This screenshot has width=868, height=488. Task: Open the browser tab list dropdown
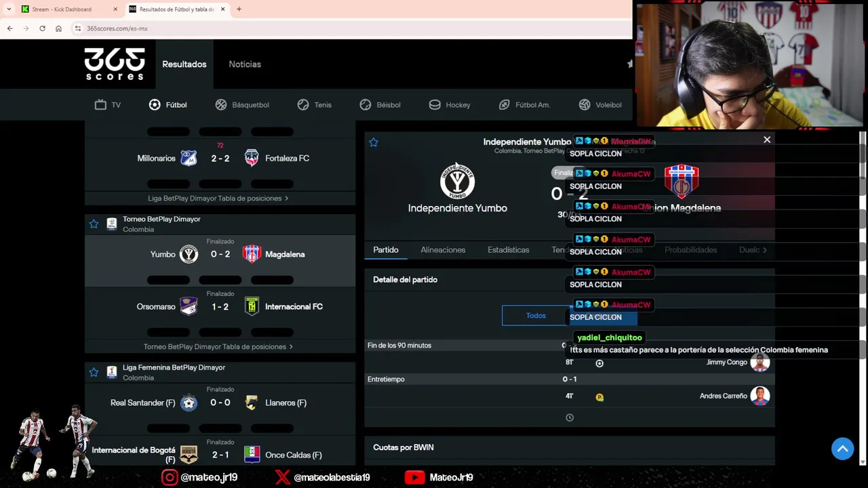[8, 9]
